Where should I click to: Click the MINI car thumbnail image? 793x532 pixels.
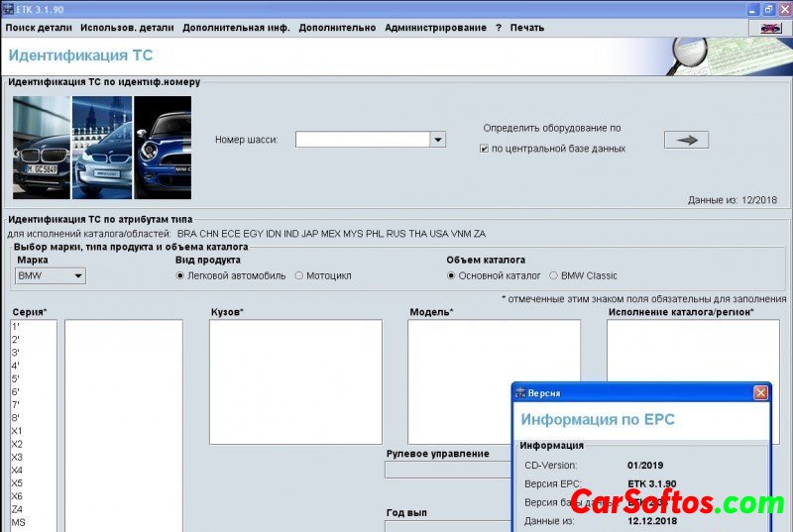tap(163, 149)
